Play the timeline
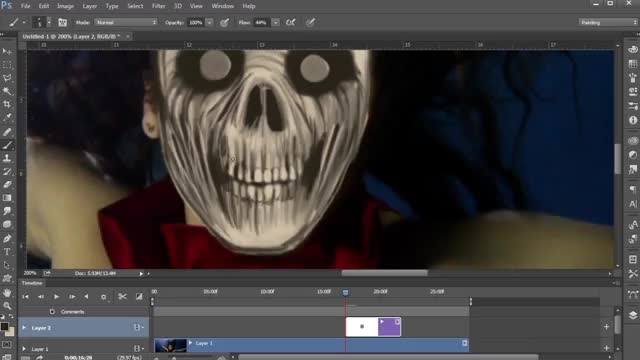Screen dimensions: 640x360 tap(56, 297)
